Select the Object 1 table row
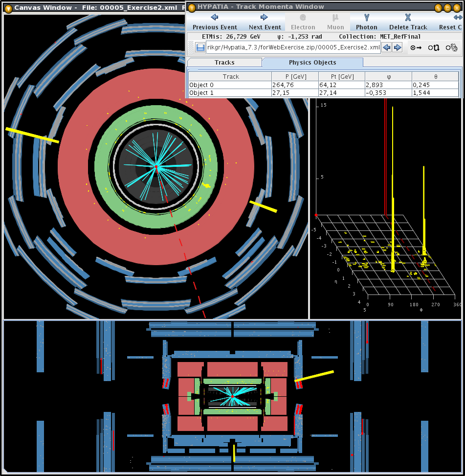This screenshot has height=476, width=465. point(230,92)
